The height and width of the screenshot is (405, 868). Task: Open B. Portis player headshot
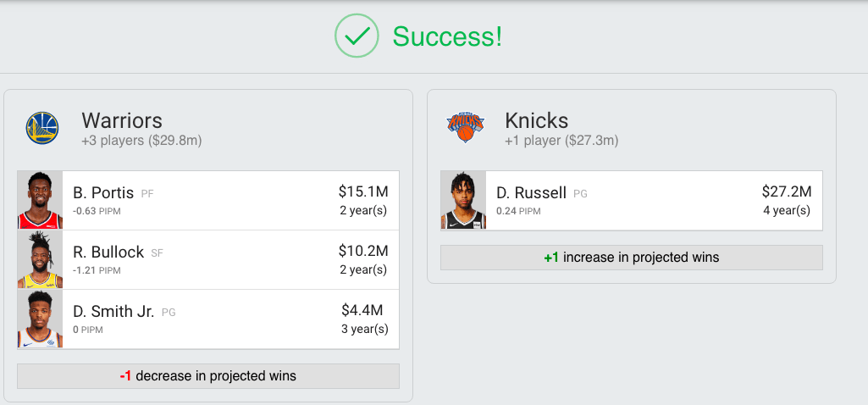pyautogui.click(x=40, y=201)
